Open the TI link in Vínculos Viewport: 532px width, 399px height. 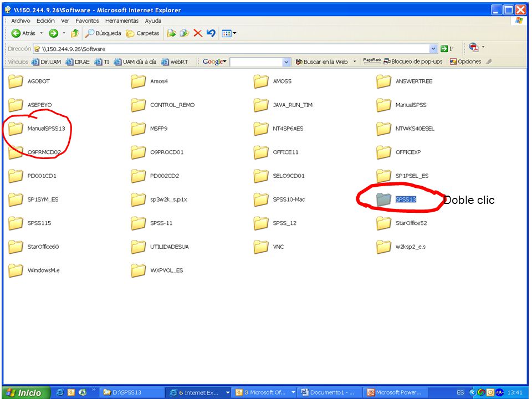tap(102, 62)
